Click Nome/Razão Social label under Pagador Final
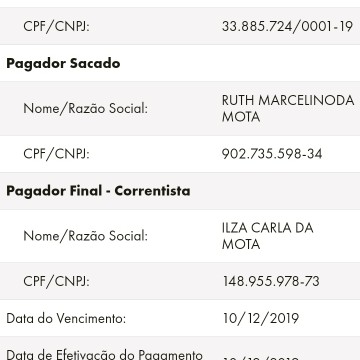 [85, 236]
